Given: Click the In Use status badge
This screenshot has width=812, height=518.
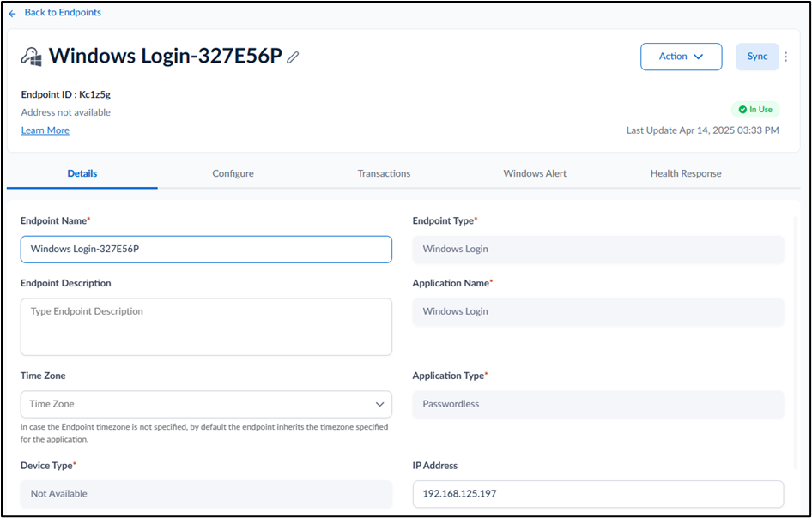Looking at the screenshot, I should click(755, 110).
